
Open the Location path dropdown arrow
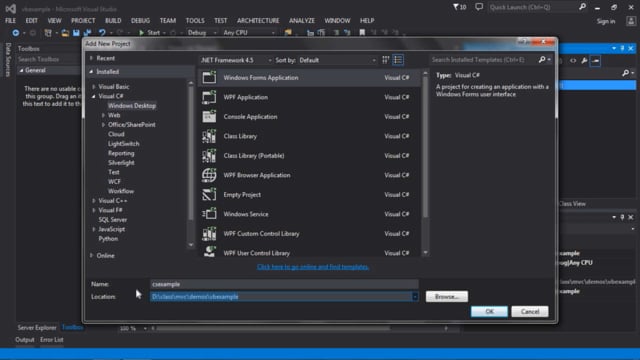[x=415, y=297]
